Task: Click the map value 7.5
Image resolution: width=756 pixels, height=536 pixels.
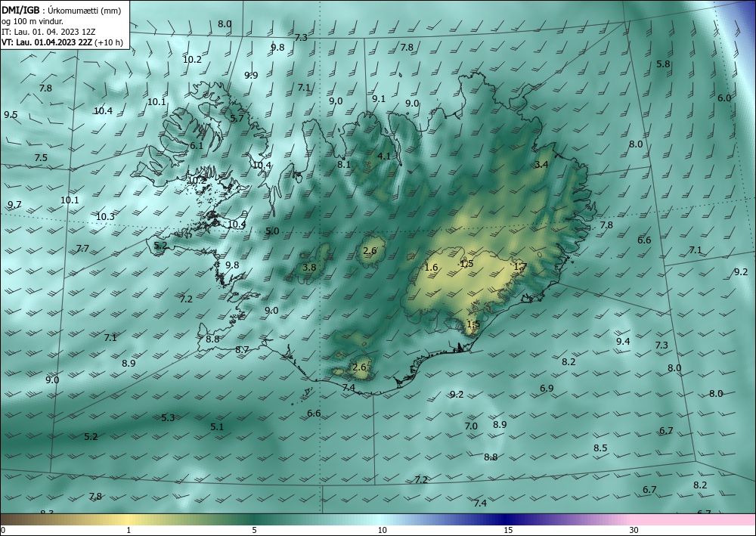Action: point(41,157)
